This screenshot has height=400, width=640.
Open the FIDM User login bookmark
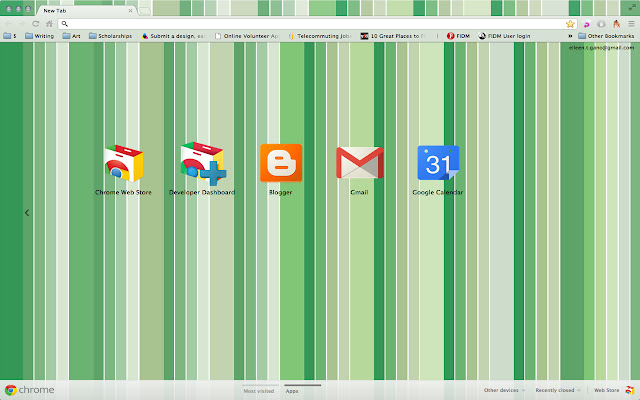pos(504,36)
